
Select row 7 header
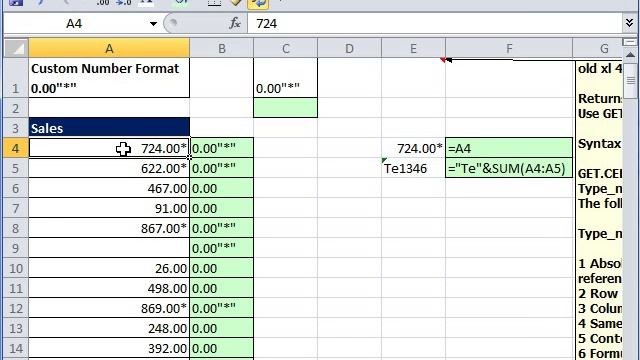[x=16, y=208]
